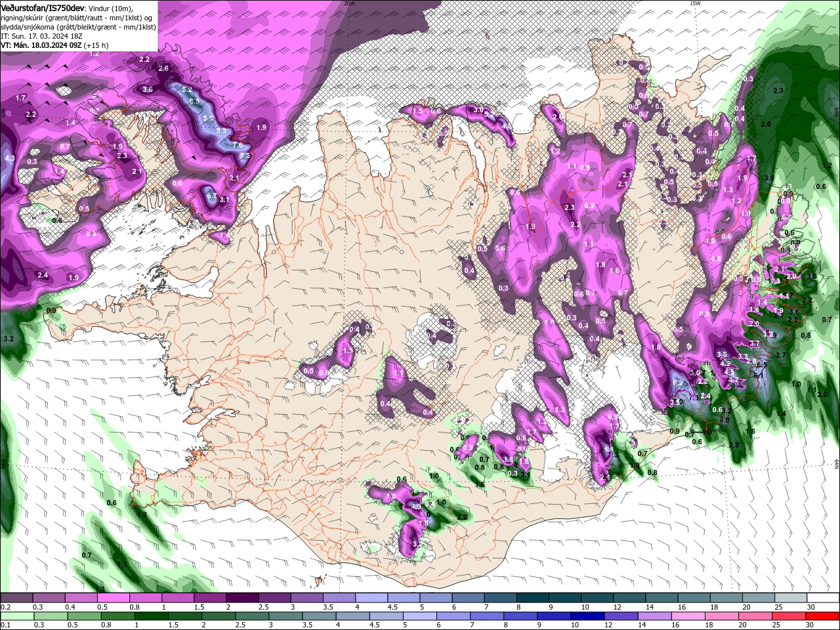Click the 20W longitude label

pos(349,3)
